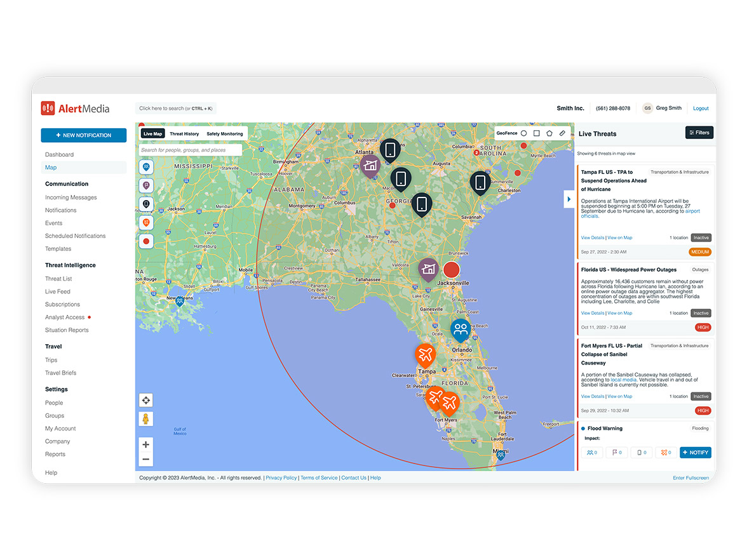Toggle the purple locations layer filter
747x560 pixels.
[146, 185]
